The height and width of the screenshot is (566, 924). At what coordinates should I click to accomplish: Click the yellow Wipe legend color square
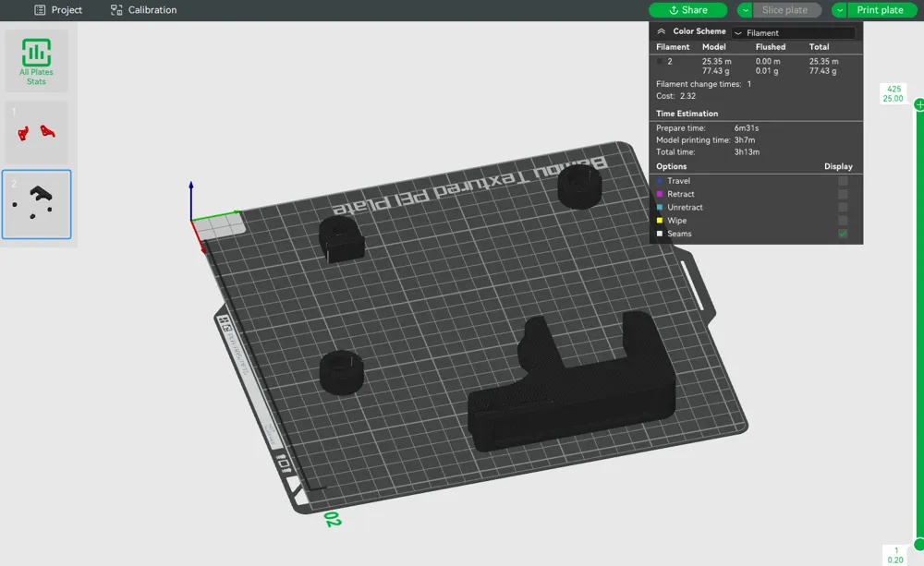[x=660, y=221]
